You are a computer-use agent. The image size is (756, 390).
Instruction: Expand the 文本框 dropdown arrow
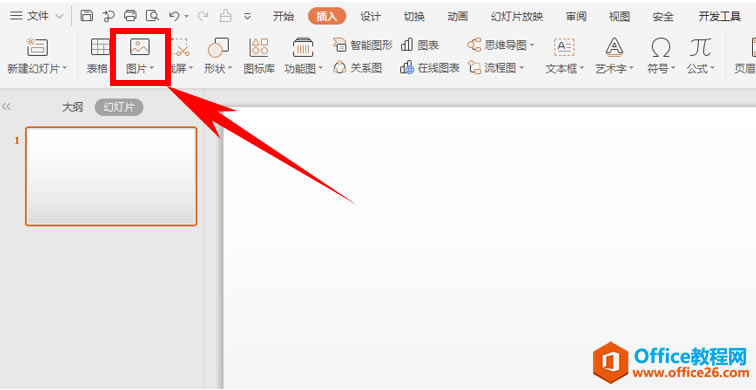pyautogui.click(x=581, y=68)
